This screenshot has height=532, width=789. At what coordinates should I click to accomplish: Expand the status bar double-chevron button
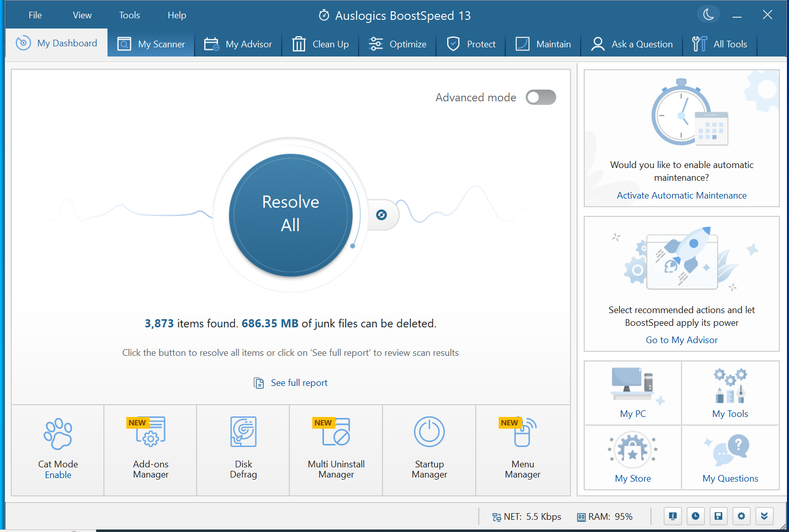[x=764, y=516]
